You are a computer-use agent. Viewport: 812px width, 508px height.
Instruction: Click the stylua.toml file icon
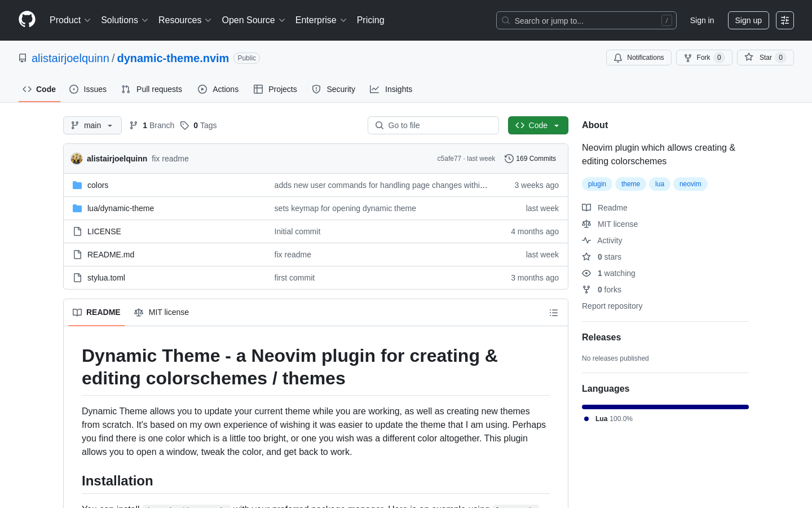tap(77, 278)
